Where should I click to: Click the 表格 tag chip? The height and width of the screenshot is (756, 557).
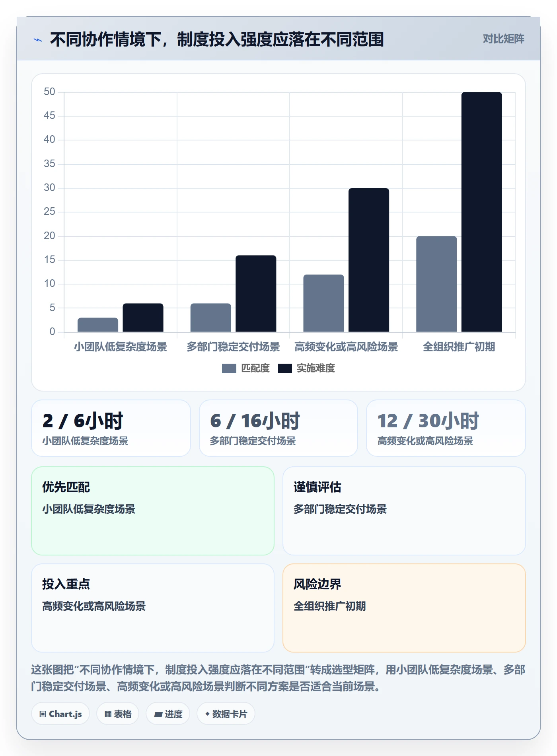click(x=118, y=714)
